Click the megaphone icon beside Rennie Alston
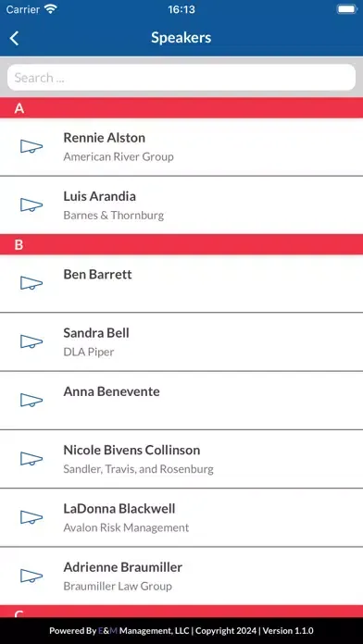 pyautogui.click(x=31, y=146)
